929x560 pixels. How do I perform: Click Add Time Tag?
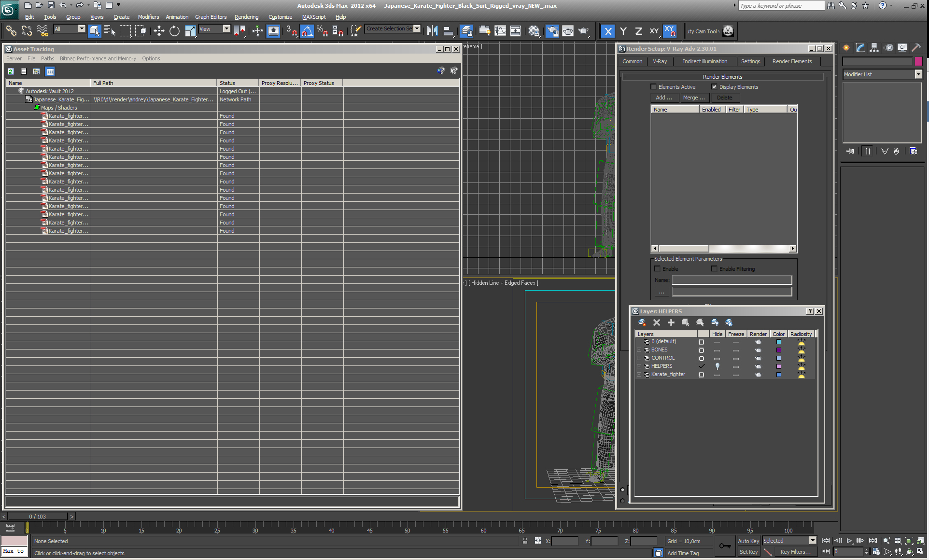coord(683,553)
